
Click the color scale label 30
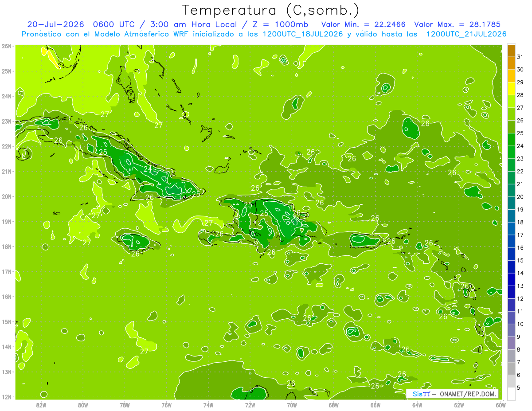(x=520, y=70)
